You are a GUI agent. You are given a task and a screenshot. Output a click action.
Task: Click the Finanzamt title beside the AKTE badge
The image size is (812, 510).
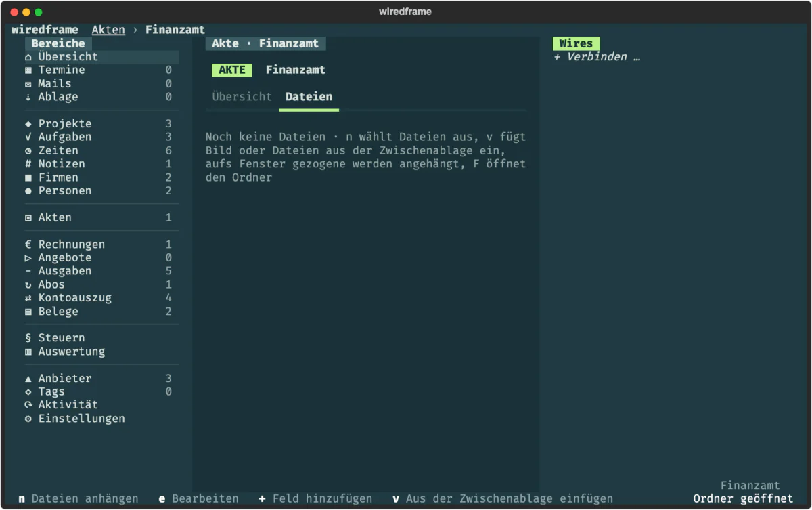point(296,70)
